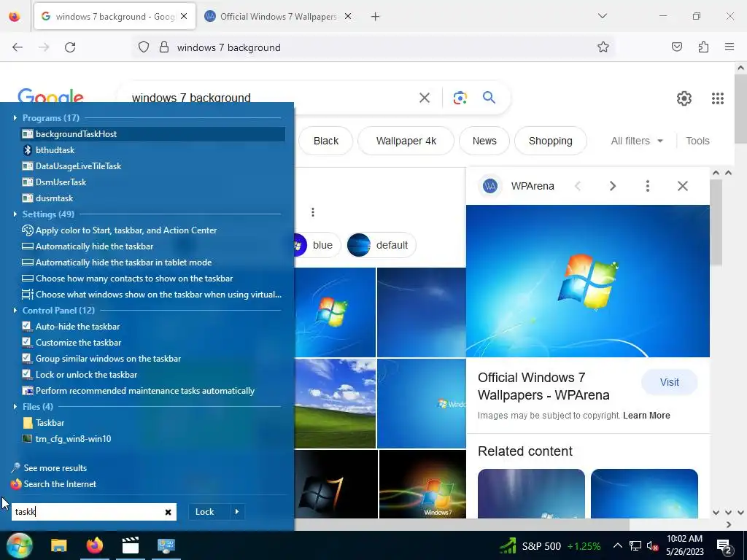The image size is (747, 560).
Task: Open the list all tabs dropdown
Action: click(603, 16)
